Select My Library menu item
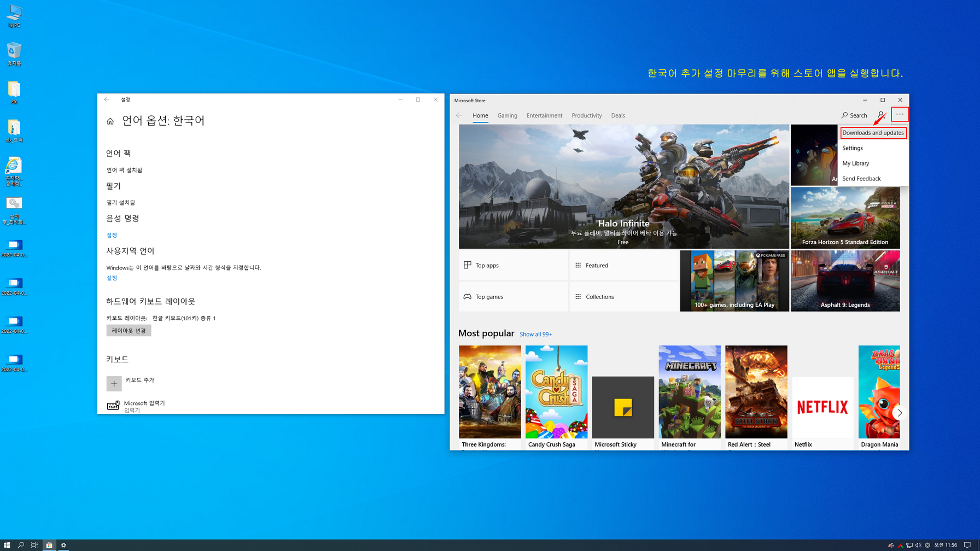980x551 pixels. (873, 163)
